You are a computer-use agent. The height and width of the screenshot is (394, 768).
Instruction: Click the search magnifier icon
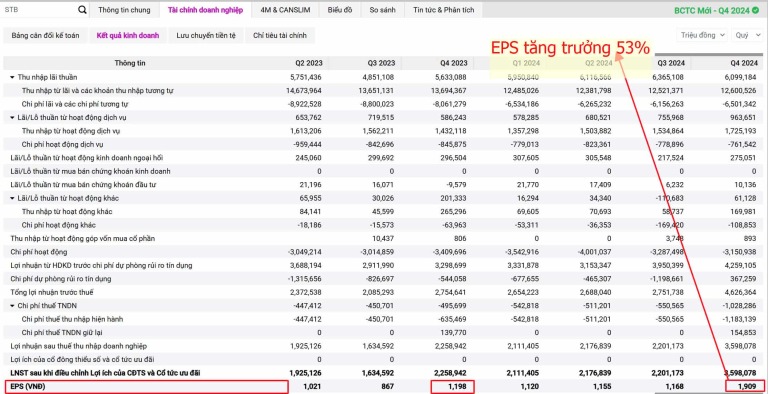pos(82,10)
